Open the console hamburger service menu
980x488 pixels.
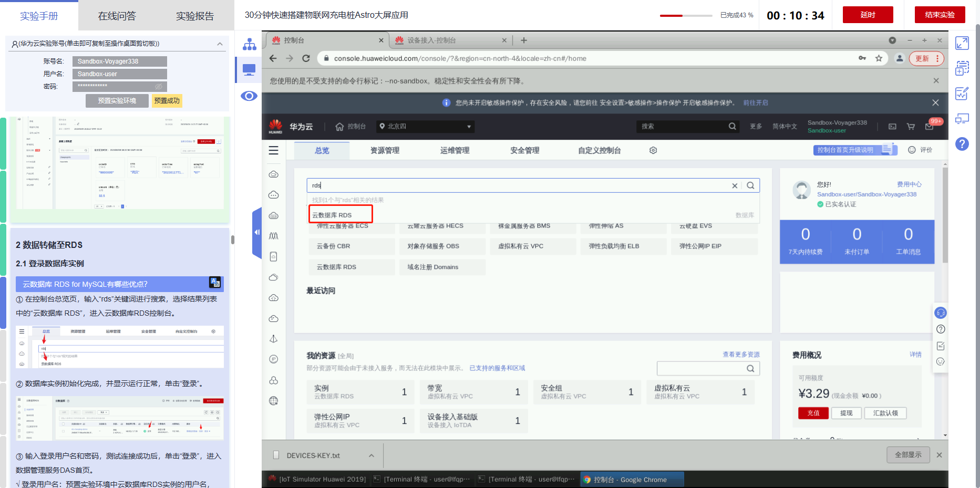[x=273, y=151]
